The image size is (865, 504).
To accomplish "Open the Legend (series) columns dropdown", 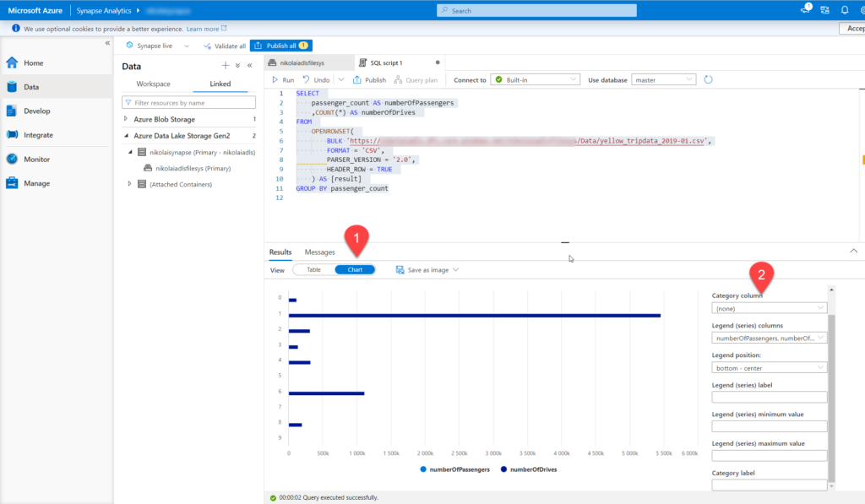I will (x=769, y=338).
